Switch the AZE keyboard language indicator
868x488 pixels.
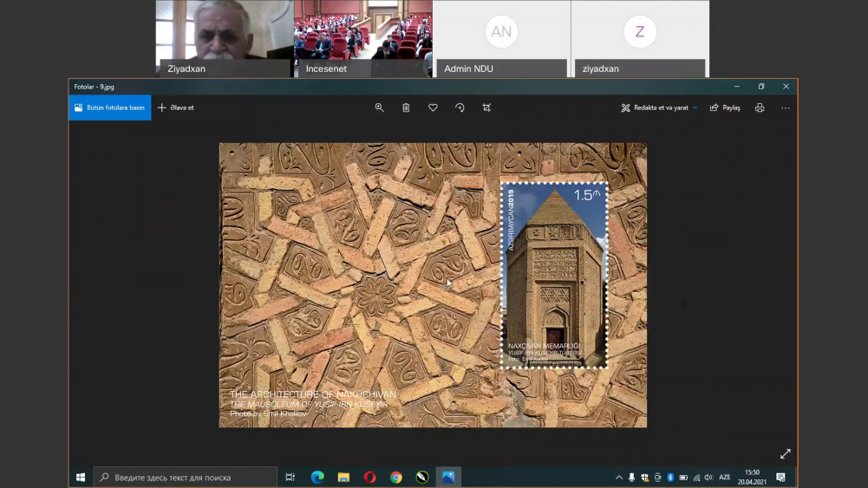725,478
